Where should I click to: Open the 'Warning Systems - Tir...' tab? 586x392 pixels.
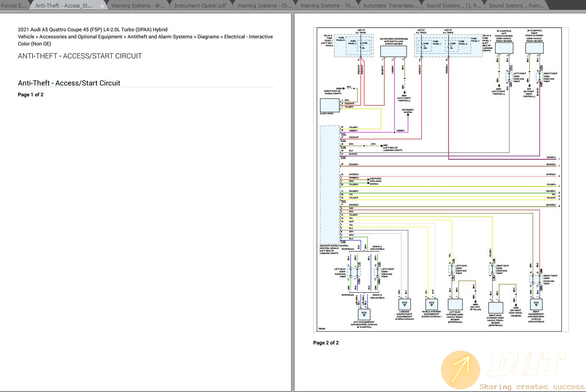[x=327, y=5]
